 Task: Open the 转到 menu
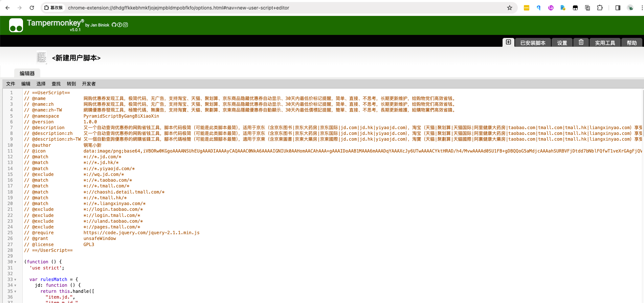click(71, 84)
